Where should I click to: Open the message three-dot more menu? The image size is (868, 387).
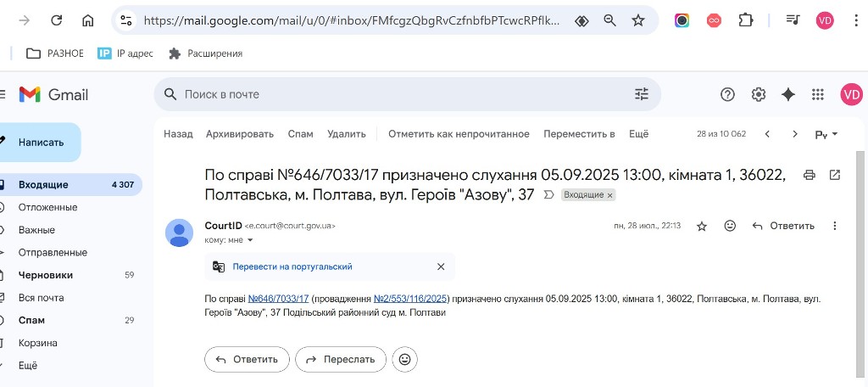[x=835, y=226]
